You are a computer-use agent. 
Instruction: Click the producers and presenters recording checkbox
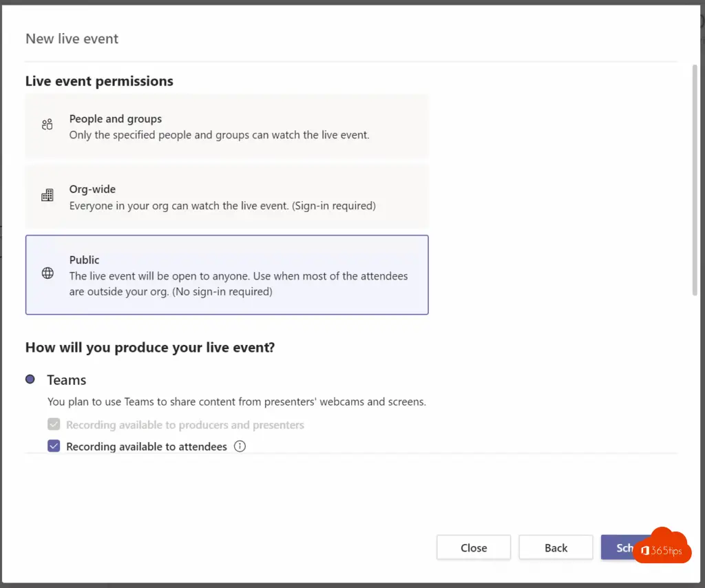click(x=54, y=424)
